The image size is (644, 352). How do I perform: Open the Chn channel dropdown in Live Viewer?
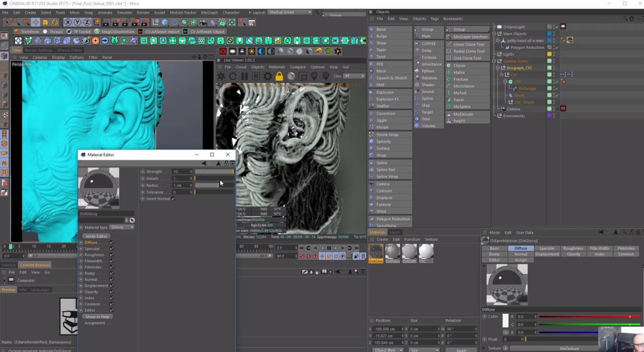(354, 76)
